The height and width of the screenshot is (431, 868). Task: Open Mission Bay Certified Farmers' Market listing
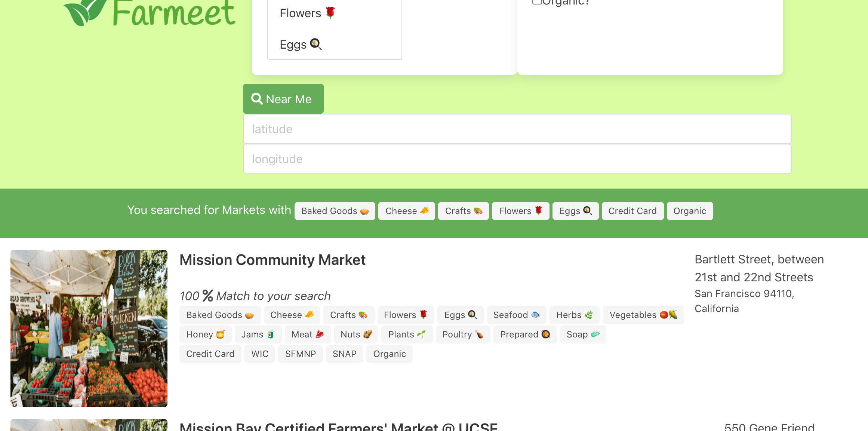coord(338,427)
